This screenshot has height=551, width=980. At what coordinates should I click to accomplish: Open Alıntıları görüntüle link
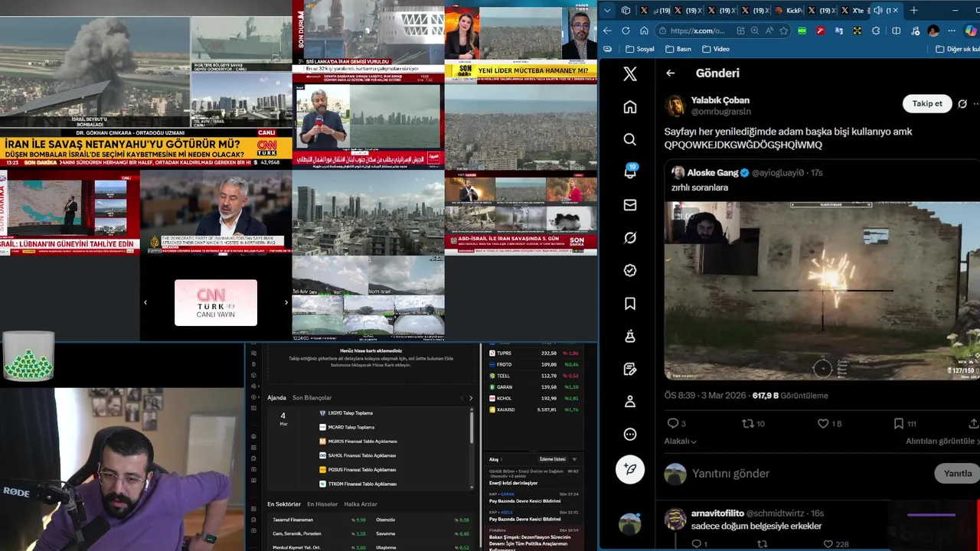[940, 442]
